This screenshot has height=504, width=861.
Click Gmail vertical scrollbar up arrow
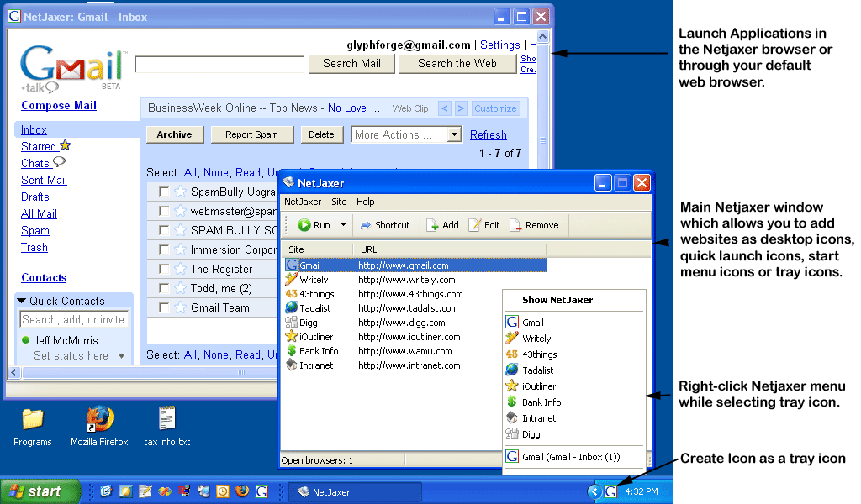[x=542, y=37]
